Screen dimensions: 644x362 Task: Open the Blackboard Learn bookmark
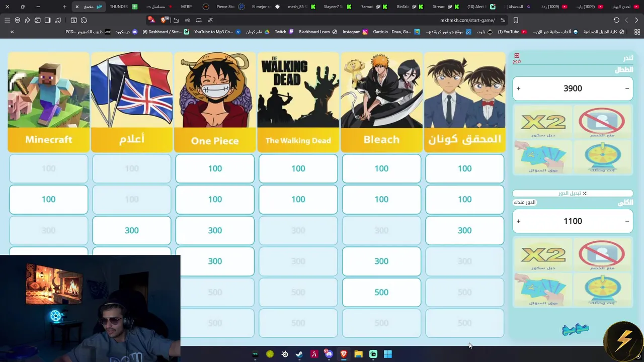coord(318,32)
